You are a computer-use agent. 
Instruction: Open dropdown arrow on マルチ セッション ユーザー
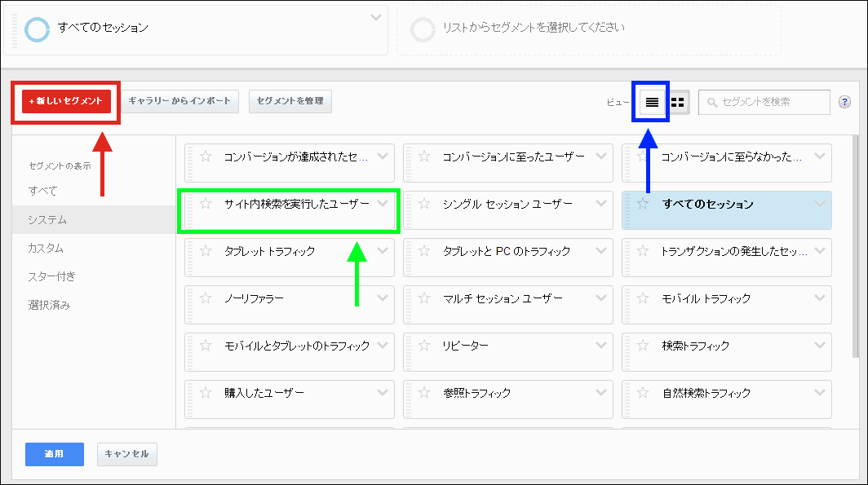pos(602,298)
